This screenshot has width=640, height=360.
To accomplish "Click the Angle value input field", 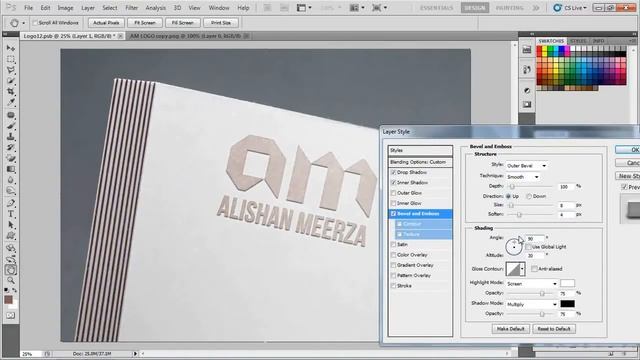I will [x=535, y=238].
